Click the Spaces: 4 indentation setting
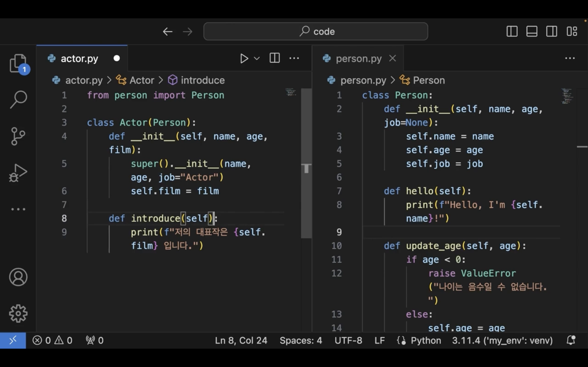This screenshot has width=588, height=367. point(300,340)
